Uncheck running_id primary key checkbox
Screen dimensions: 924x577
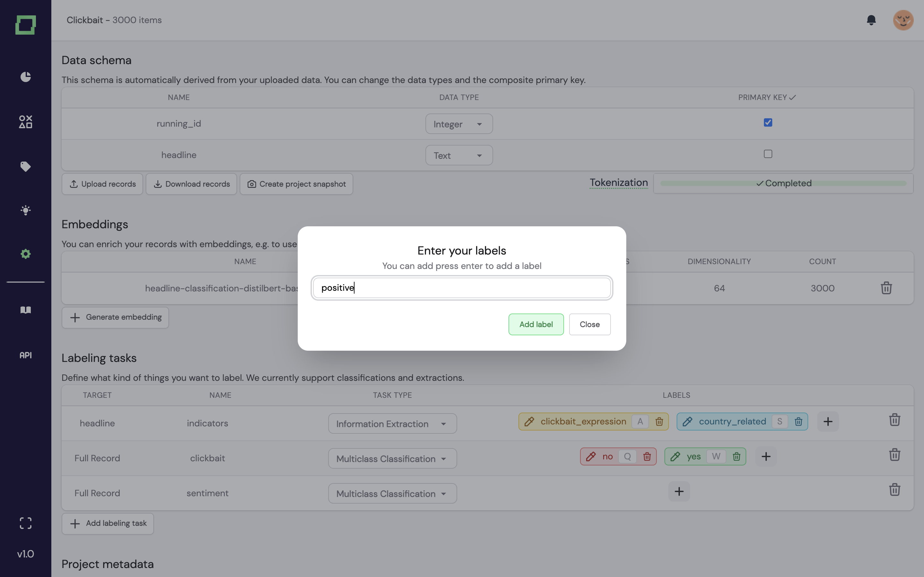(768, 122)
